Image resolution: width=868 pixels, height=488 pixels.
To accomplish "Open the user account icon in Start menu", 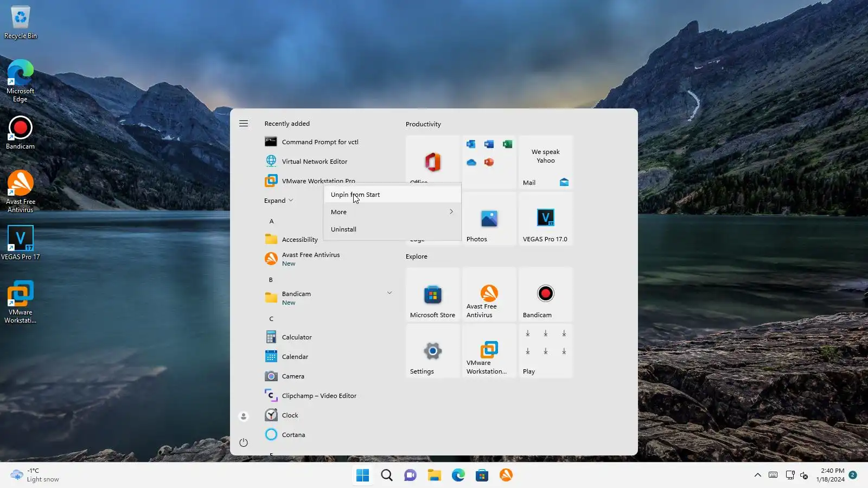I will point(244,416).
